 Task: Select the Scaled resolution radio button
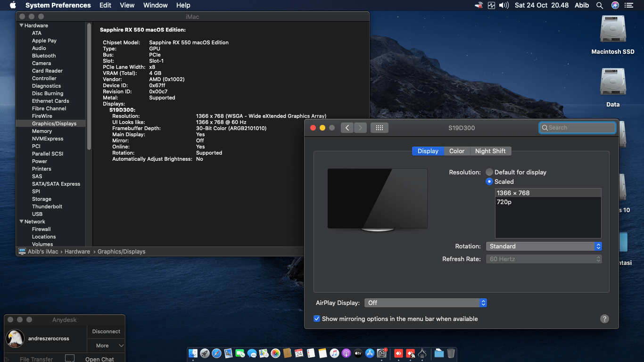[489, 181]
